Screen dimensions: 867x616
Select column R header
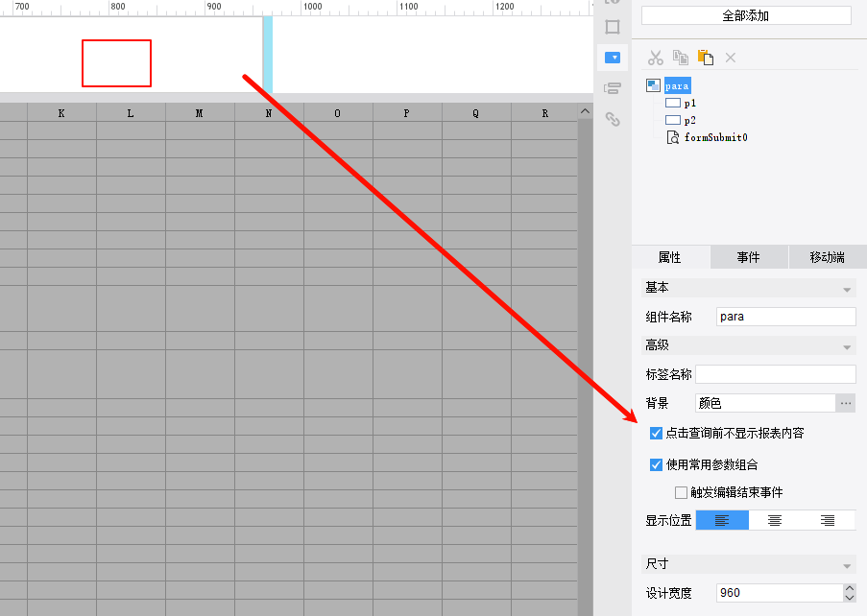[544, 112]
